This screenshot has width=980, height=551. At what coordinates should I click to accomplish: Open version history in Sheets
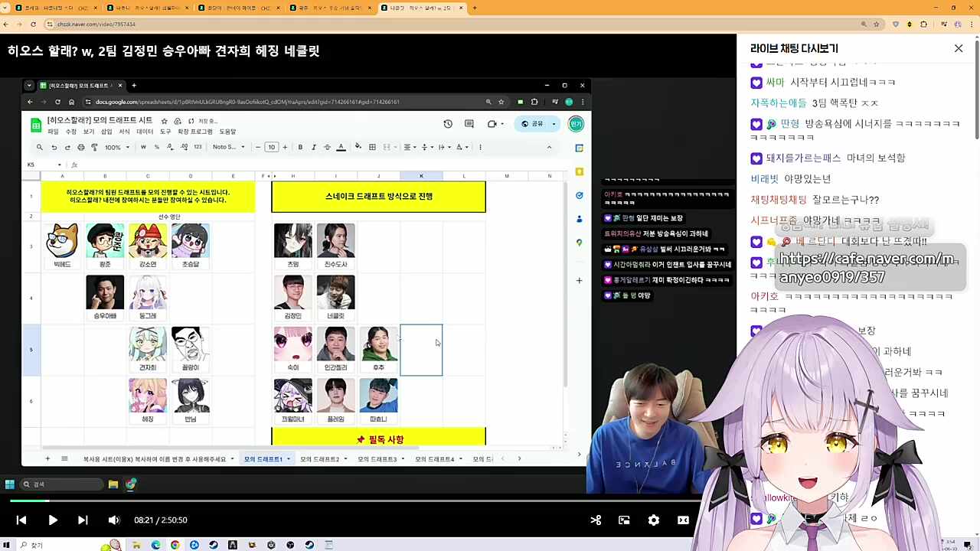[448, 124]
